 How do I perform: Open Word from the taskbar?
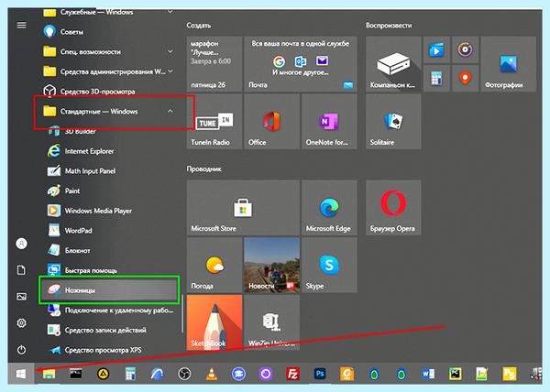428,374
